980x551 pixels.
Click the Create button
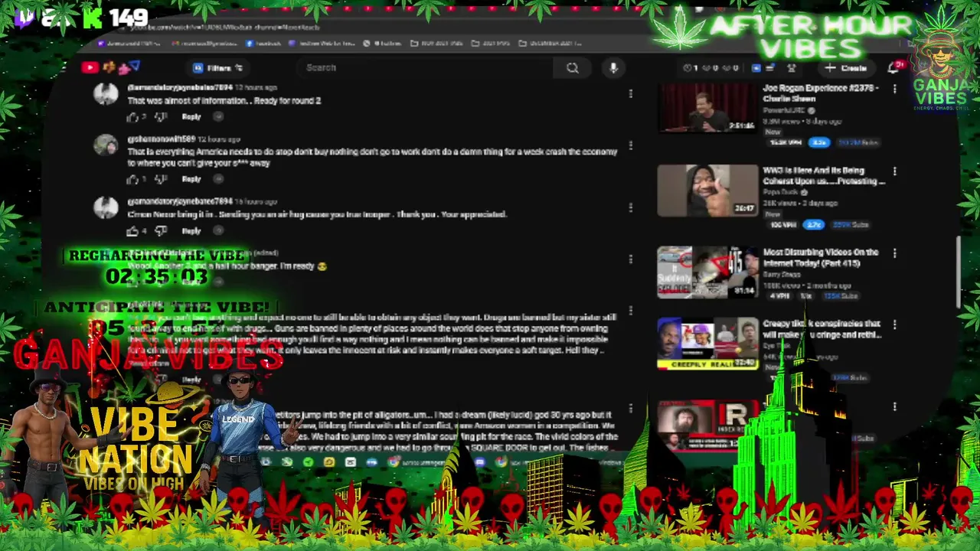point(847,68)
